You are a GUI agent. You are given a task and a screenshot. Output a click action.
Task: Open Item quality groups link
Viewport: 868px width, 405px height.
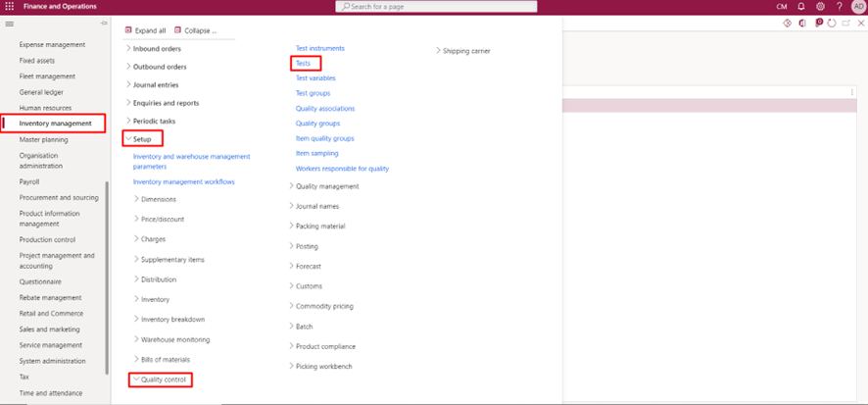tap(325, 138)
